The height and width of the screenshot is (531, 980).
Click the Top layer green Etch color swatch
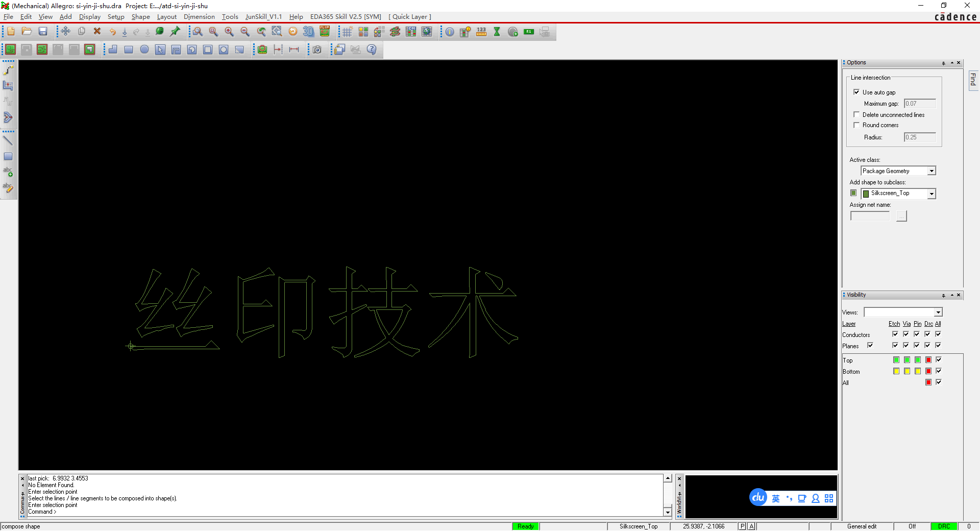pyautogui.click(x=896, y=360)
